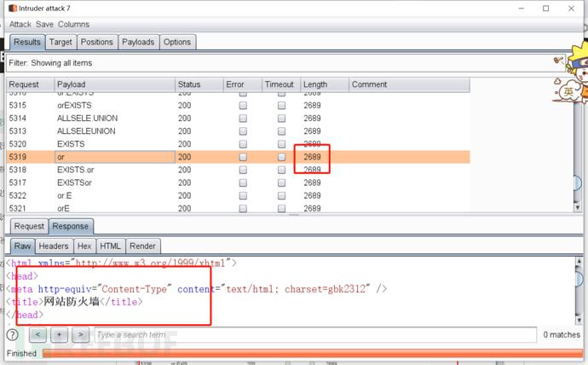Click the orange attack progress bar
This screenshot has width=588, height=365.
[x=313, y=353]
